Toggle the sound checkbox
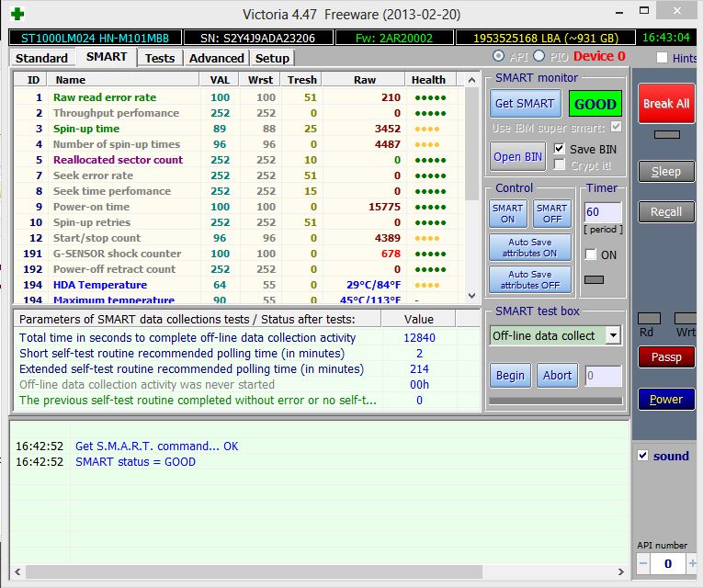Image resolution: width=703 pixels, height=588 pixels. point(643,456)
